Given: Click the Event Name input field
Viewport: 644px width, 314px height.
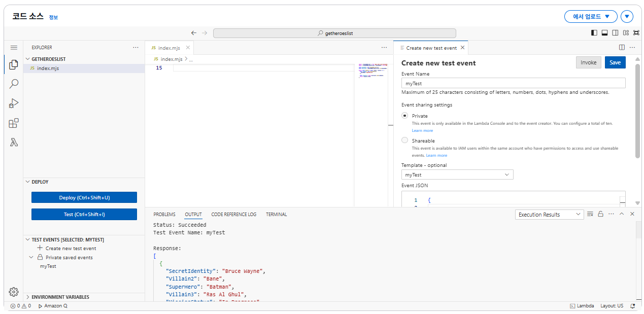Looking at the screenshot, I should 513,83.
